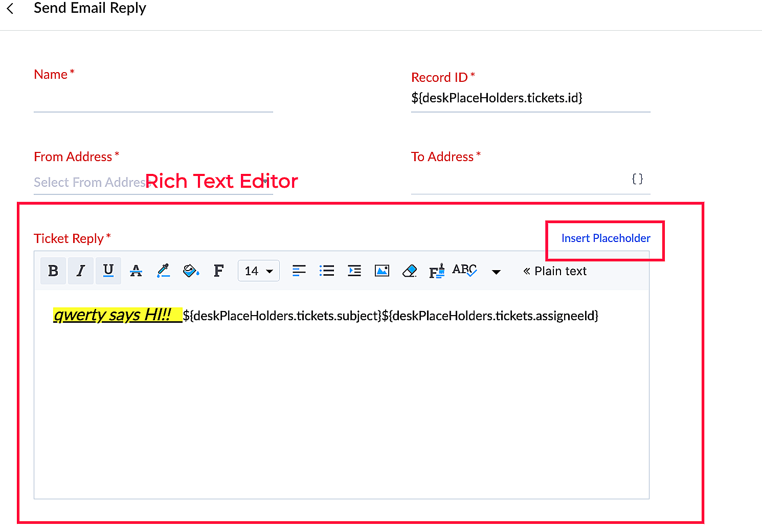Switch editor to Plain text mode
The width and height of the screenshot is (762, 532).
coord(555,271)
